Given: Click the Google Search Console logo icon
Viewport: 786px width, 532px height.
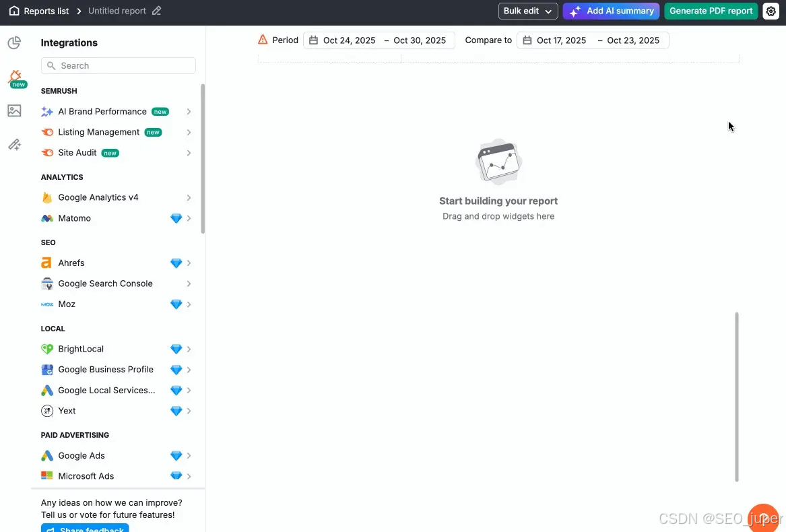Looking at the screenshot, I should pos(47,284).
